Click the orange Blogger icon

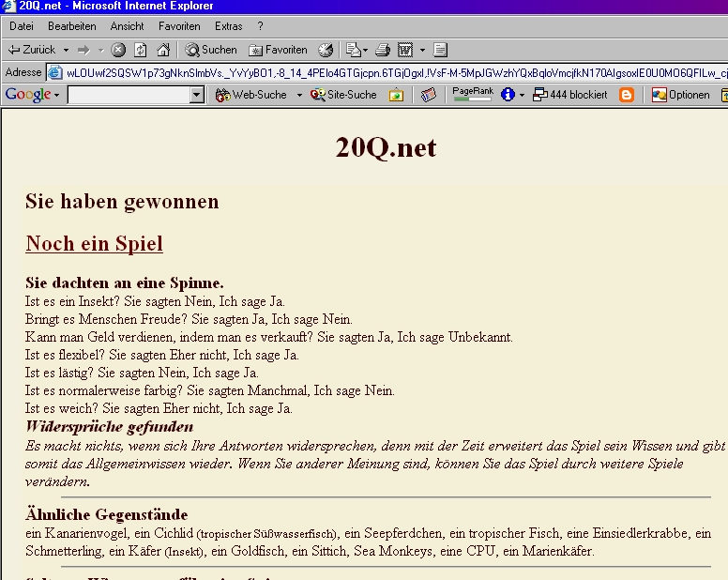point(627,95)
